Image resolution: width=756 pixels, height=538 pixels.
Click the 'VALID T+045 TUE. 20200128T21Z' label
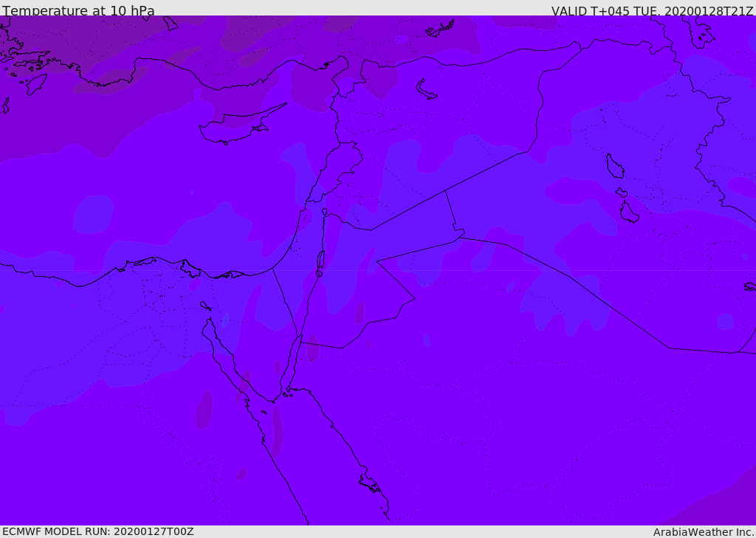click(x=652, y=10)
